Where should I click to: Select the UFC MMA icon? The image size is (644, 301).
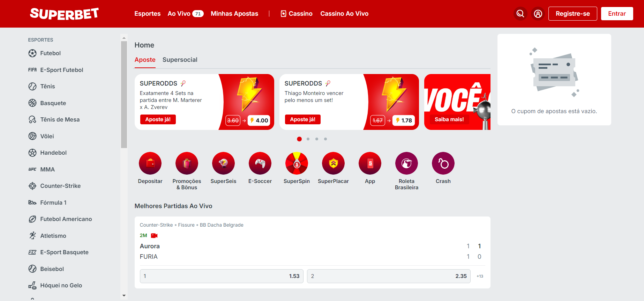[32, 169]
